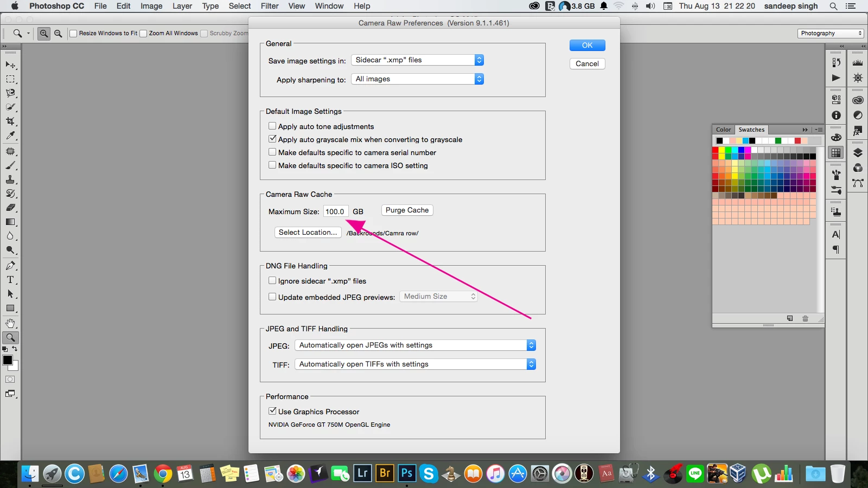Toggle Resize Windows to Fit checkbox
The height and width of the screenshot is (488, 868).
pyautogui.click(x=73, y=34)
